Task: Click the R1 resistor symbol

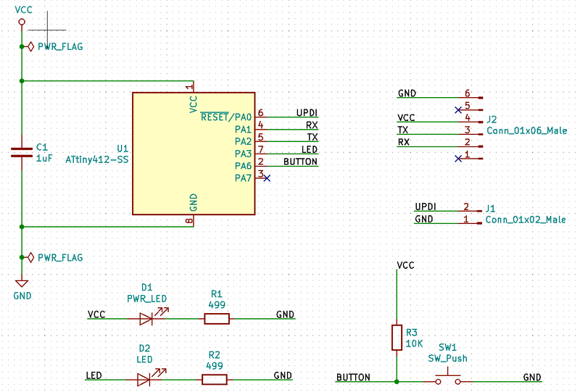Action: coord(216,318)
